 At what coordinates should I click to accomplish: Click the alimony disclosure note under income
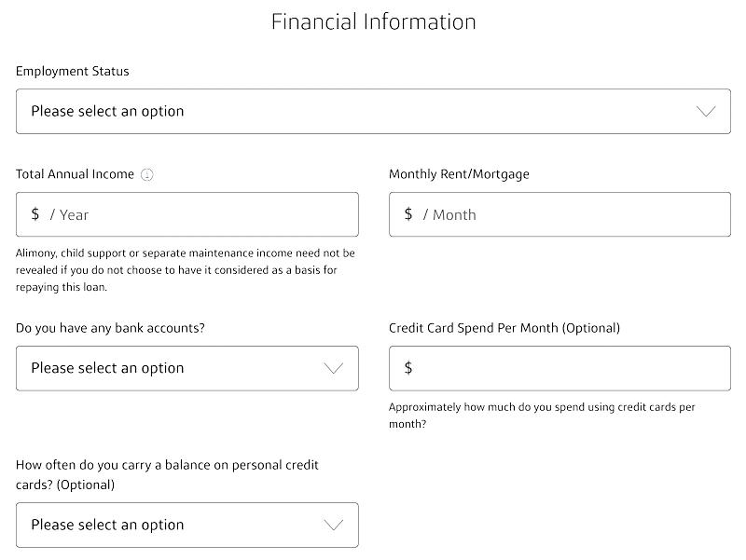pyautogui.click(x=186, y=270)
